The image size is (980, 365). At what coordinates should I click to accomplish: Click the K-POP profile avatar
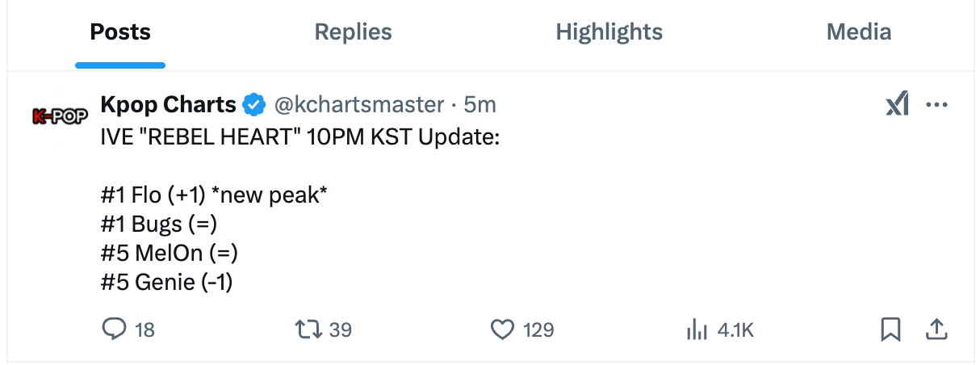[59, 116]
